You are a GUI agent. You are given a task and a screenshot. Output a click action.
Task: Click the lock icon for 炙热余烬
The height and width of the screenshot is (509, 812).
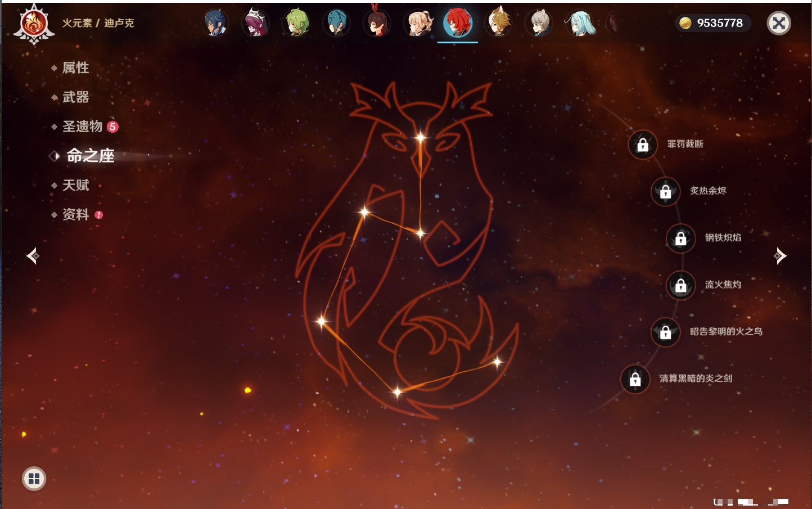666,191
